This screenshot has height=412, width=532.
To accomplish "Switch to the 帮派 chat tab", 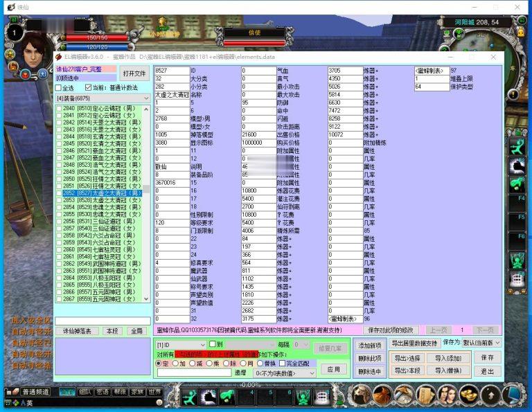I will [120, 392].
